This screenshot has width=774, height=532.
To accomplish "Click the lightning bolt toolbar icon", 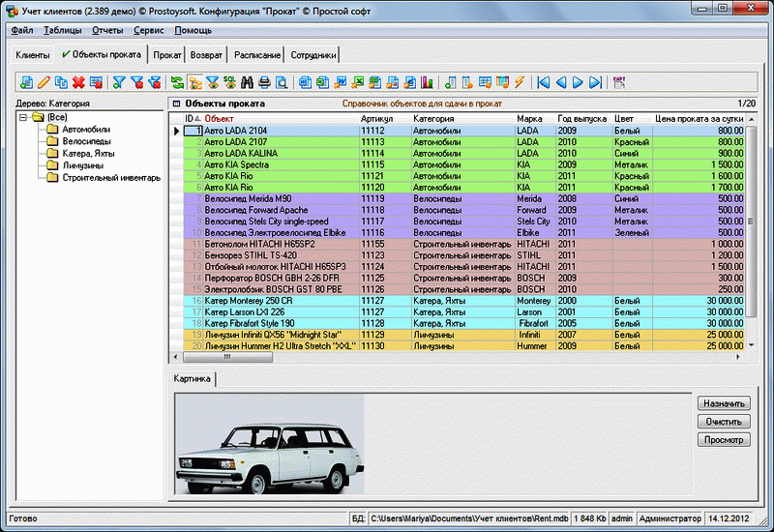I will (520, 82).
